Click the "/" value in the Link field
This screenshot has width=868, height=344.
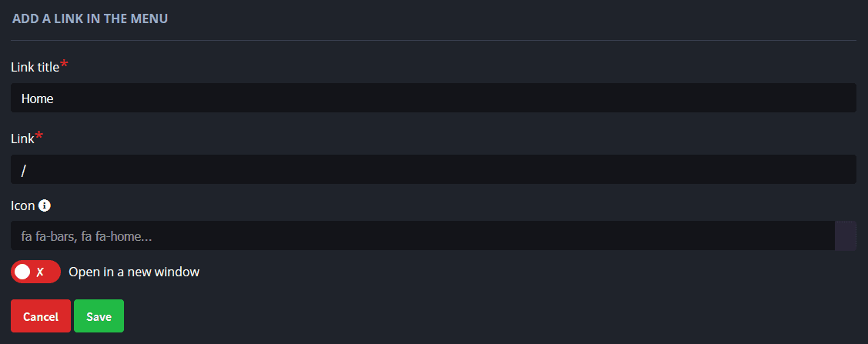24,170
